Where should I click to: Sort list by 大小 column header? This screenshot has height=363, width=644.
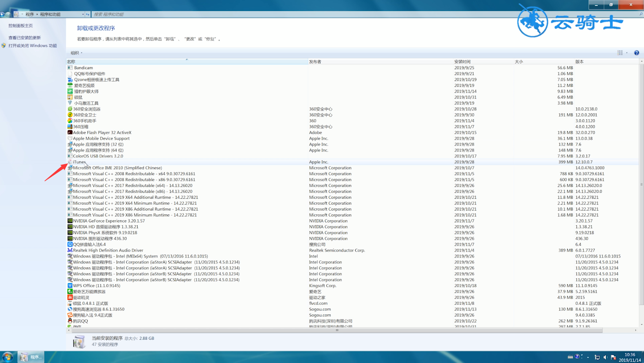(544, 62)
